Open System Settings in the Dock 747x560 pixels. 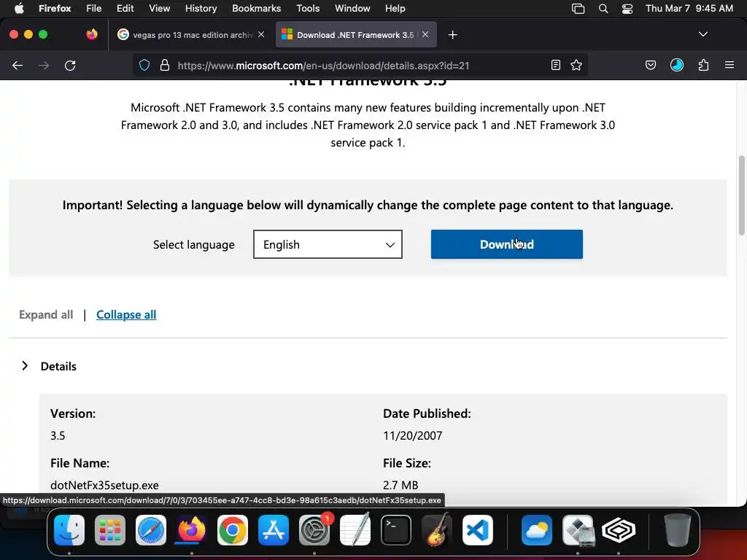[314, 530]
